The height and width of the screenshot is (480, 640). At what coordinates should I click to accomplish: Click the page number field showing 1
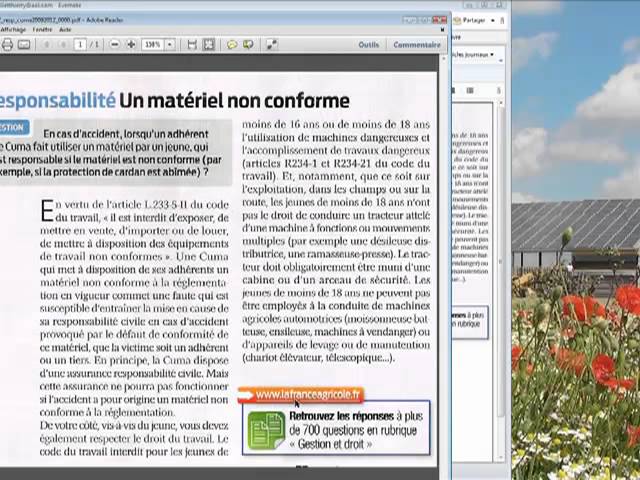pos(80,44)
